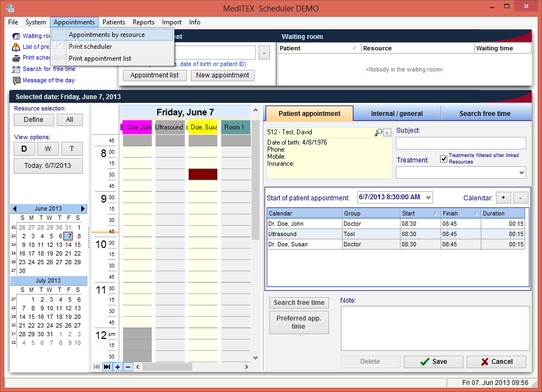Viewport: 542px width, 392px height.
Task: Go to next month arrow in June 2013
Action: [82, 208]
